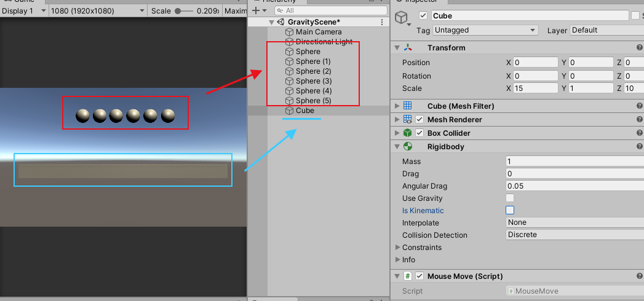Open the Mesh Renderer help icon

[640, 119]
